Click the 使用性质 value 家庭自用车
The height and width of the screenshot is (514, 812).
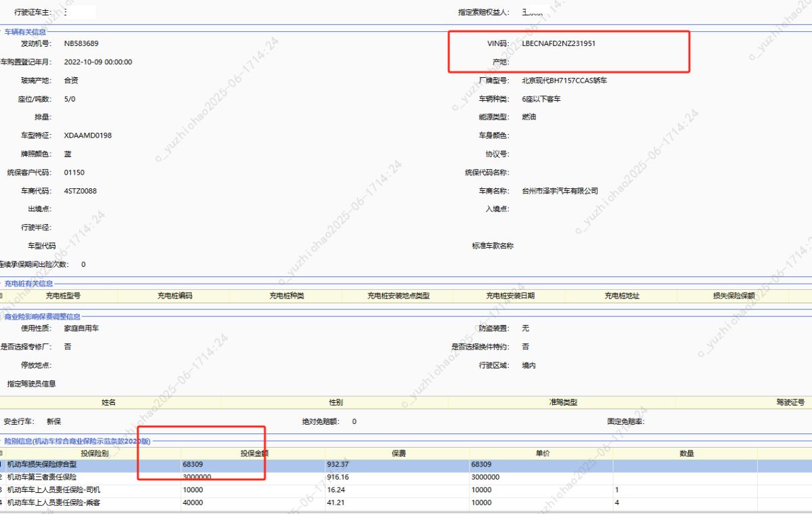click(x=81, y=328)
